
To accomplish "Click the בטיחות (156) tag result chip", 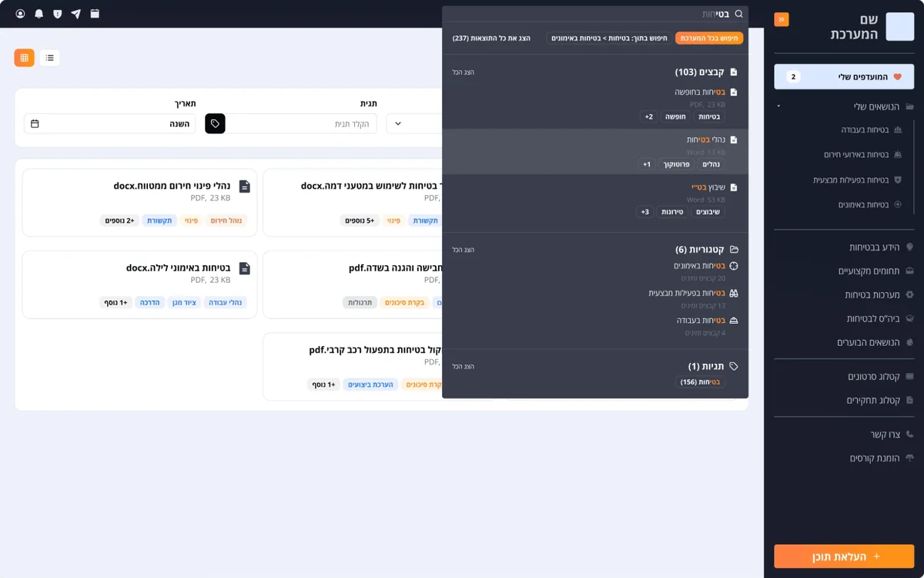I will [700, 382].
